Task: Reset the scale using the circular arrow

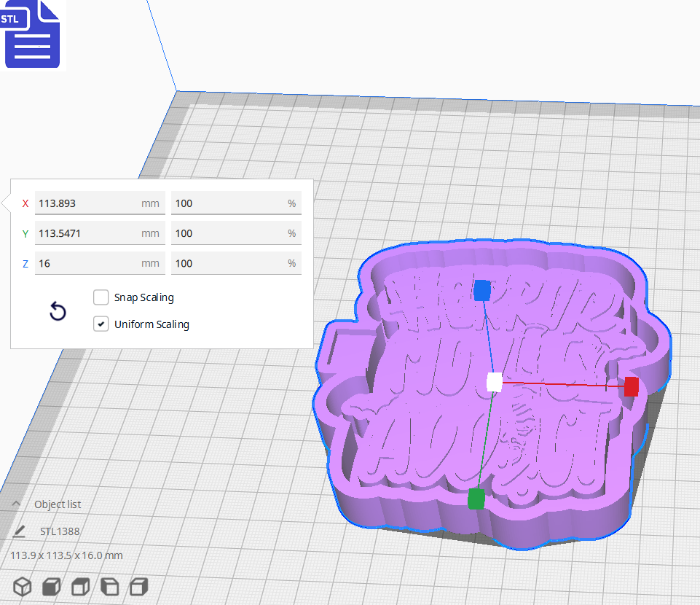Action: 58,311
